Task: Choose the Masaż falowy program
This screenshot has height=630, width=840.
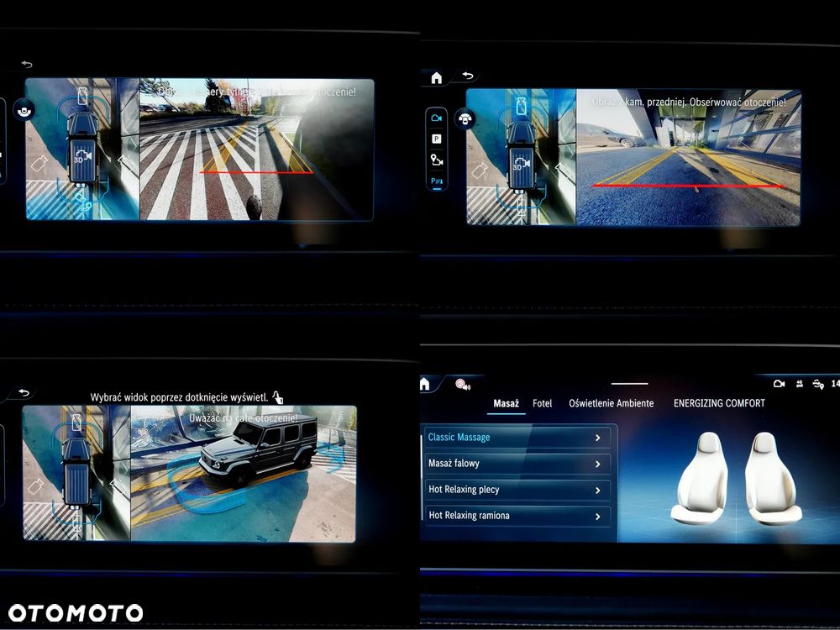Action: point(517,464)
